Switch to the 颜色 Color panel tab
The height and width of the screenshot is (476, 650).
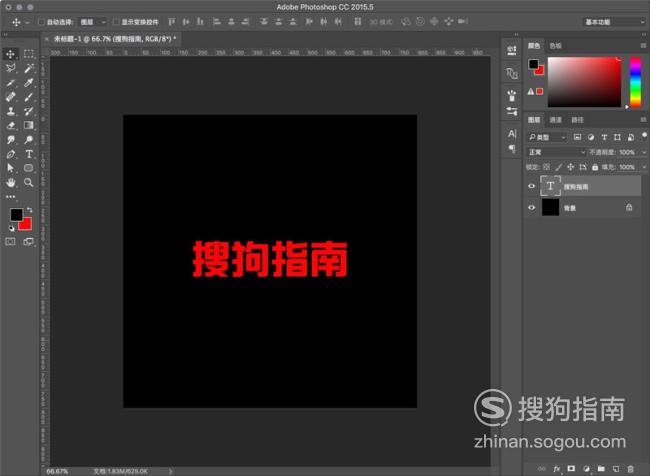(x=534, y=46)
